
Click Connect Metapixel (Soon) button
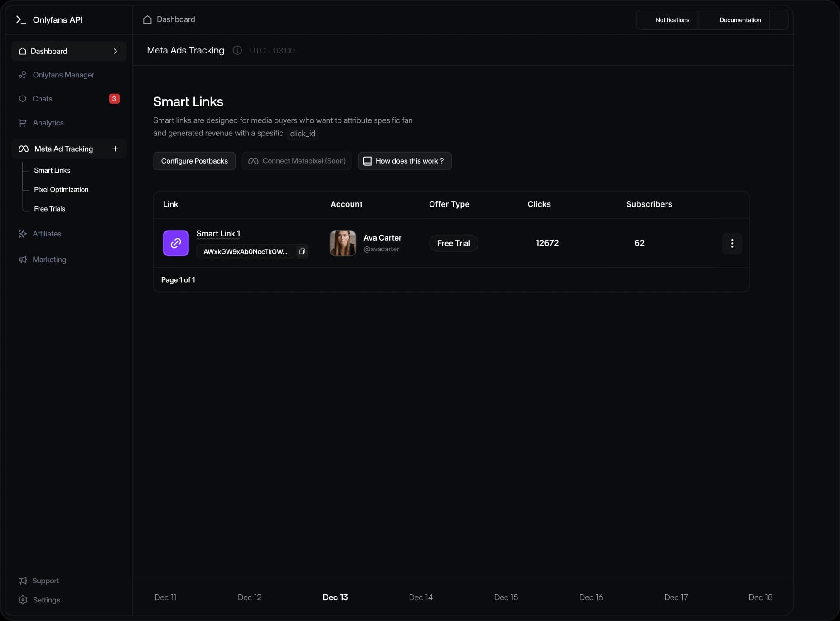(x=297, y=161)
